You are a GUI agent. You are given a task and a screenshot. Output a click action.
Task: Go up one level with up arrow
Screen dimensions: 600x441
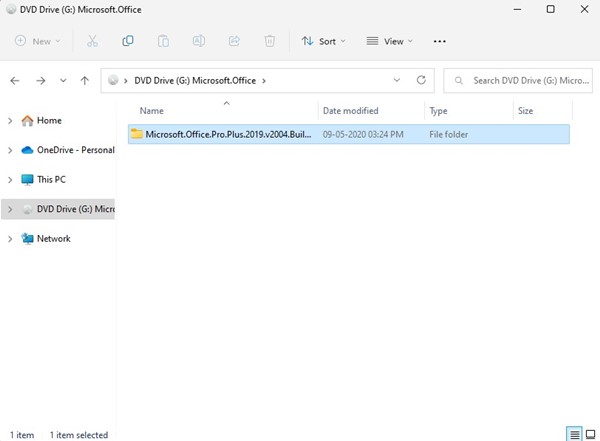(x=85, y=80)
